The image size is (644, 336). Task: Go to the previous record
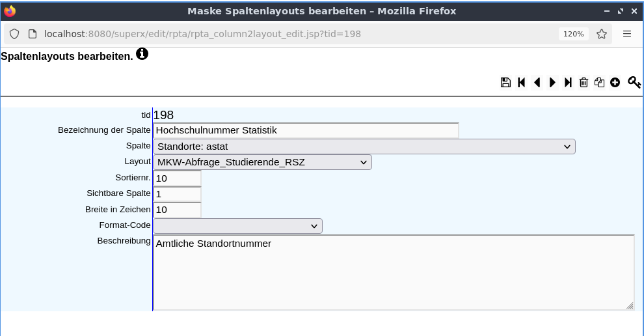[x=537, y=83]
